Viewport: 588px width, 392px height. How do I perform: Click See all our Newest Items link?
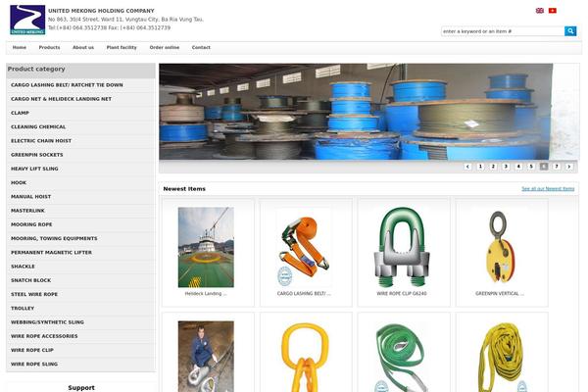point(548,189)
